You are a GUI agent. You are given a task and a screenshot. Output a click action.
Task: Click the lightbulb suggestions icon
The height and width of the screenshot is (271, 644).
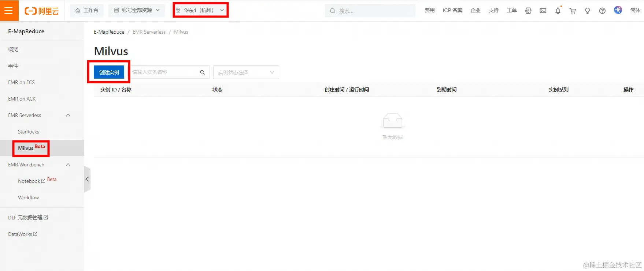587,11
